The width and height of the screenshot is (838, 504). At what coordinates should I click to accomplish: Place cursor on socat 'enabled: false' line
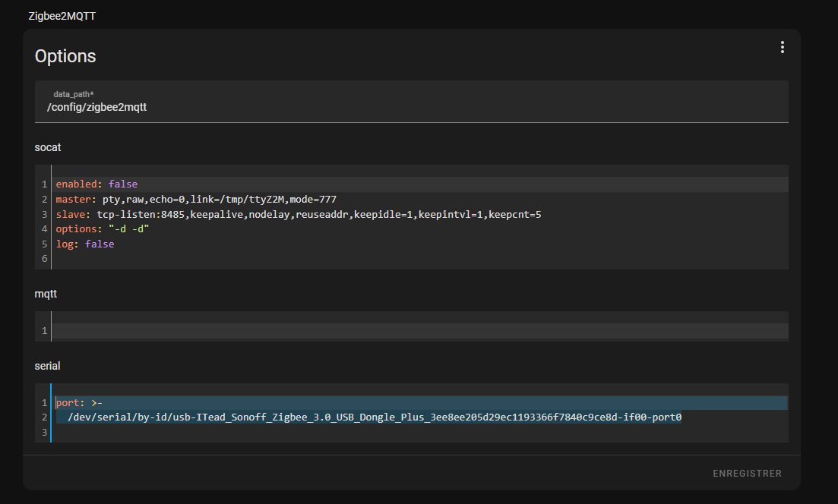click(96, 184)
